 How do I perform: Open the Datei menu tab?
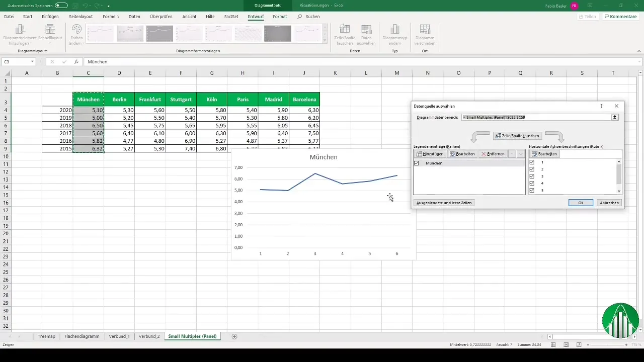pyautogui.click(x=9, y=17)
